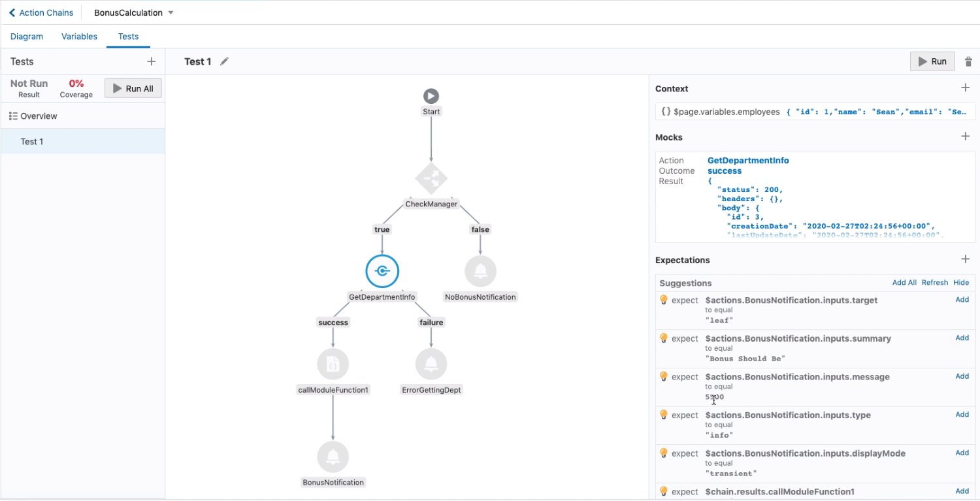980x501 pixels.
Task: Click the Start node play icon
Action: click(431, 95)
